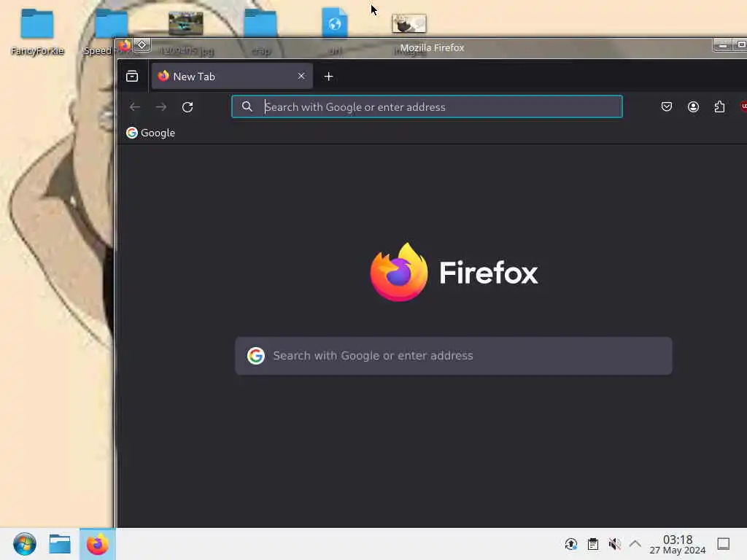Open the system updates tray icon
The image size is (747, 560).
tap(570, 544)
